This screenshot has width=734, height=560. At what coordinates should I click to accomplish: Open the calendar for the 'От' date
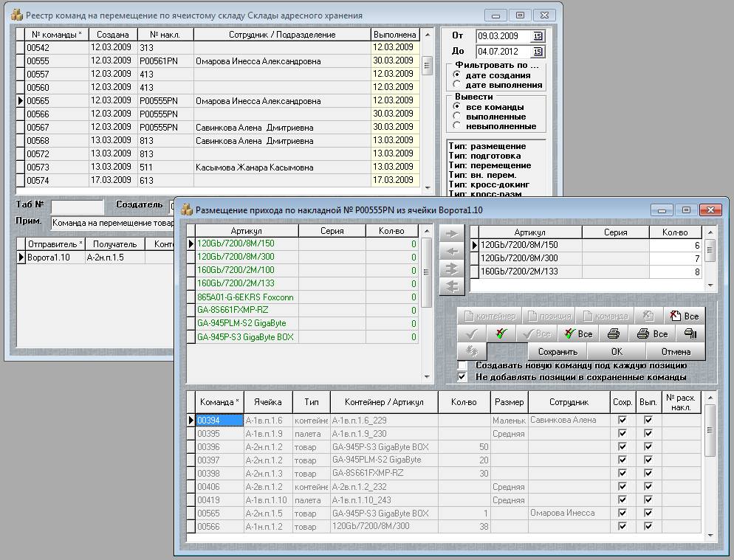pyautogui.click(x=538, y=36)
